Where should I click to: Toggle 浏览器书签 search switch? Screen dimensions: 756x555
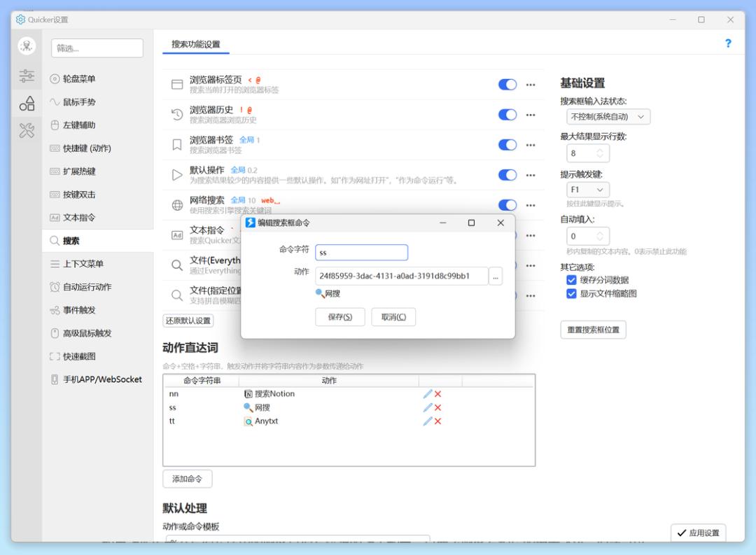coord(507,145)
